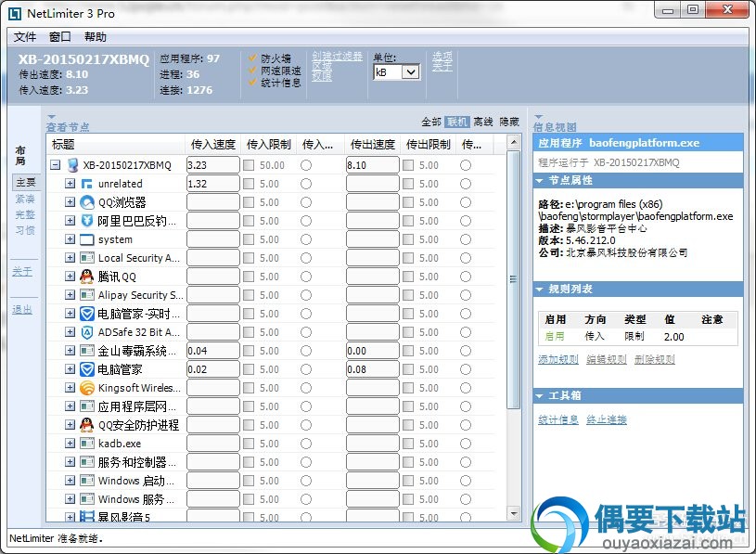Open the 帮助 menu
Screen dimensions: 756x554
pos(95,37)
